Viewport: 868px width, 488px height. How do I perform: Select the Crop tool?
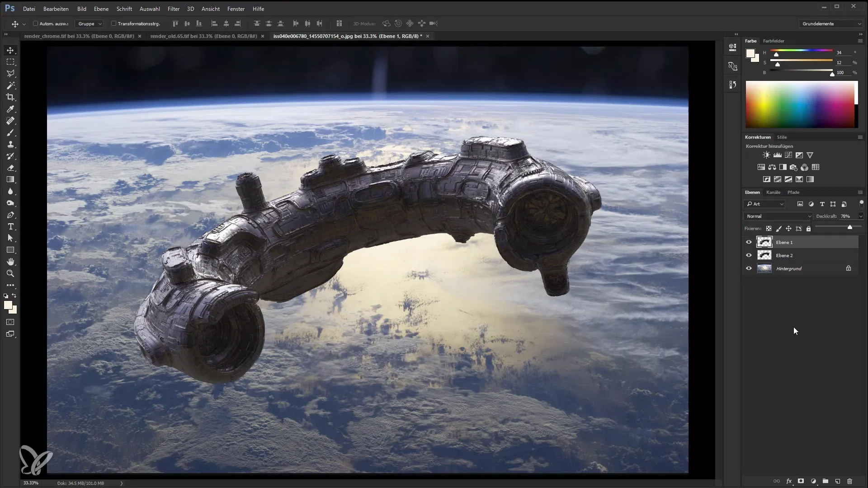[10, 97]
